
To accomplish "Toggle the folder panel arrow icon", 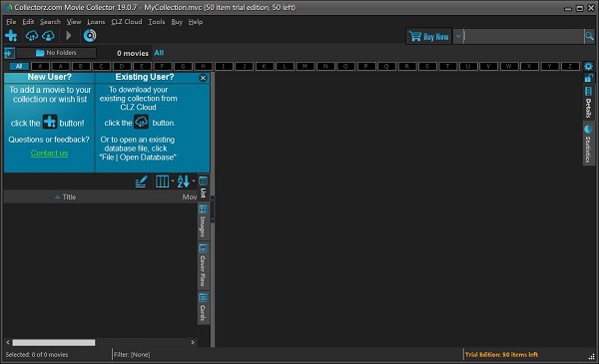I will pos(10,53).
